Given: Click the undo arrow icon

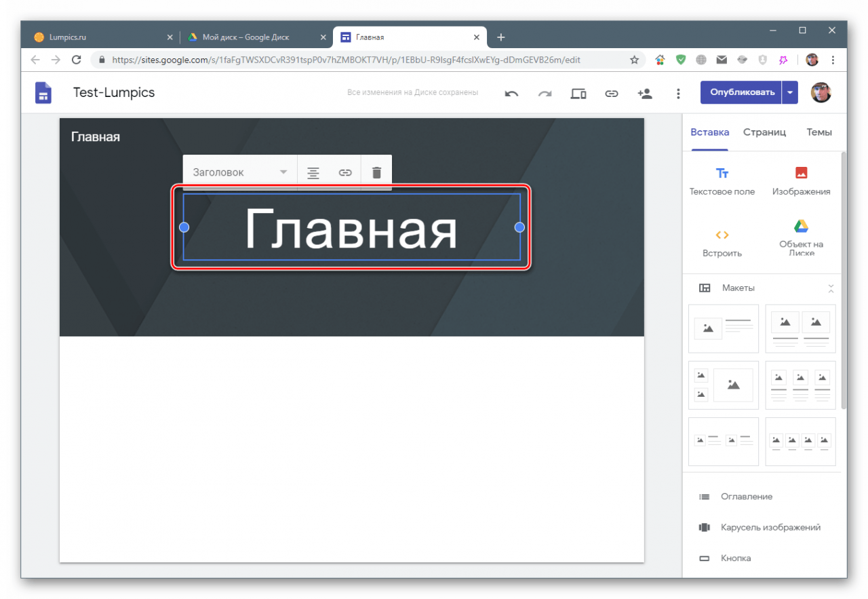Looking at the screenshot, I should click(x=511, y=94).
